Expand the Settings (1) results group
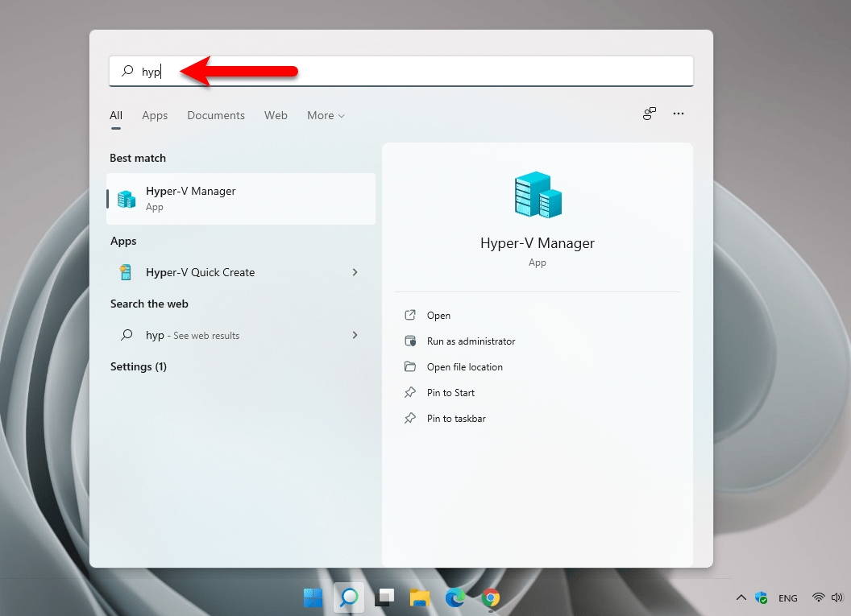Viewport: 851px width, 616px height. click(139, 366)
